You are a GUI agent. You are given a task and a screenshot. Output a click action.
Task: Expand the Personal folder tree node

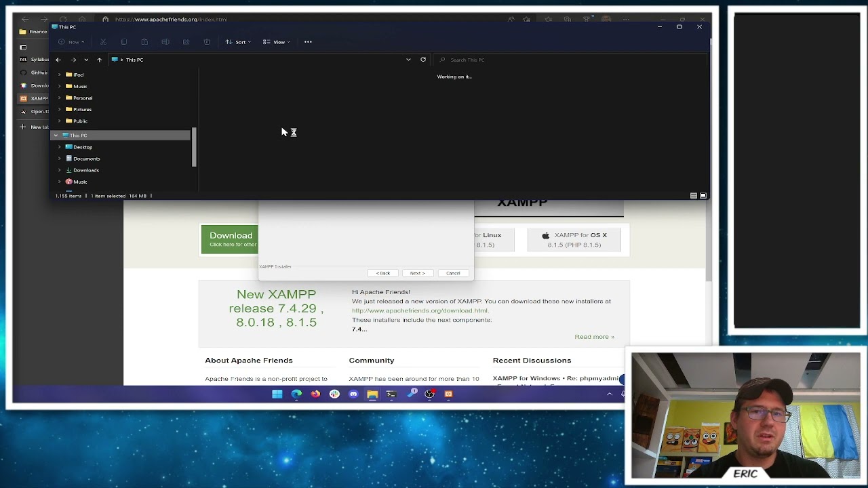pyautogui.click(x=60, y=98)
